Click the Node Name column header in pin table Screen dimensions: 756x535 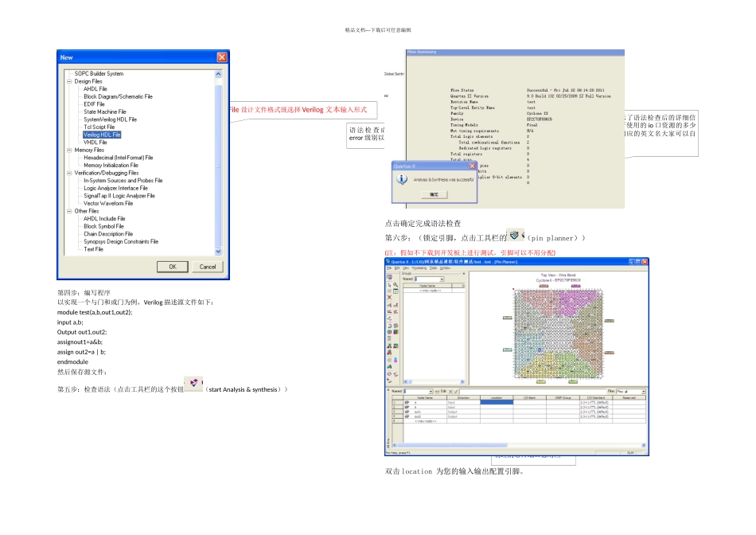pyautogui.click(x=424, y=397)
